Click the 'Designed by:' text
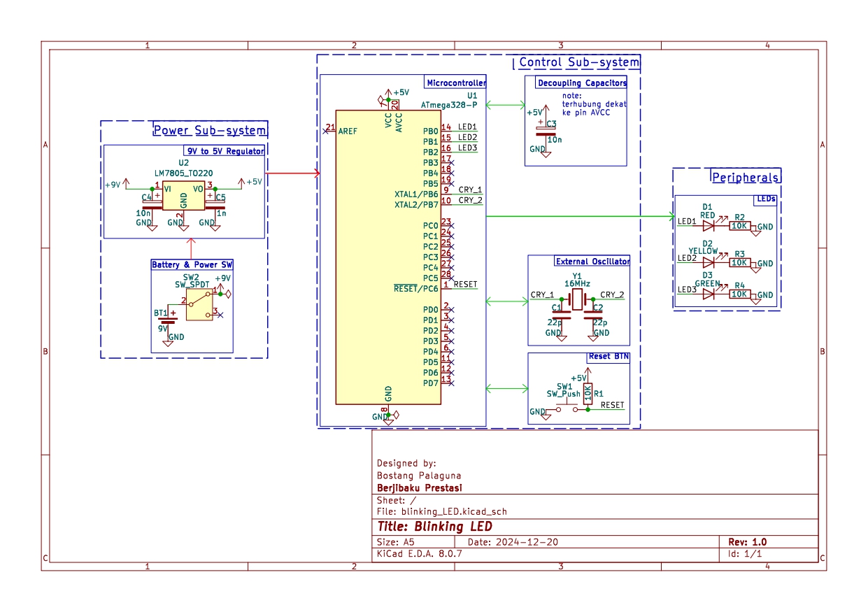This screenshot has width=868, height=612. click(x=406, y=463)
